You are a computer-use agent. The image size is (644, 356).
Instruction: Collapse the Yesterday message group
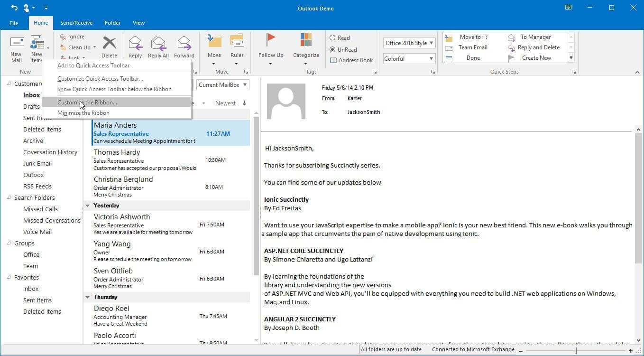coord(87,206)
